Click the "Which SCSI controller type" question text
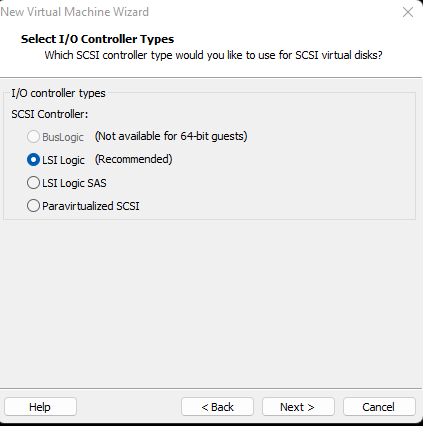The height and width of the screenshot is (426, 423). point(213,55)
